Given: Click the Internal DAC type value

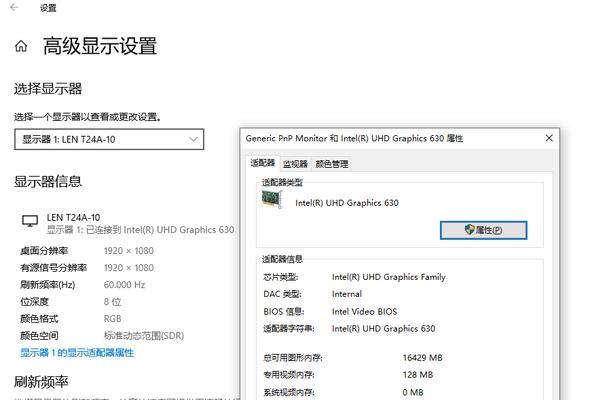Looking at the screenshot, I should pyautogui.click(x=347, y=294).
